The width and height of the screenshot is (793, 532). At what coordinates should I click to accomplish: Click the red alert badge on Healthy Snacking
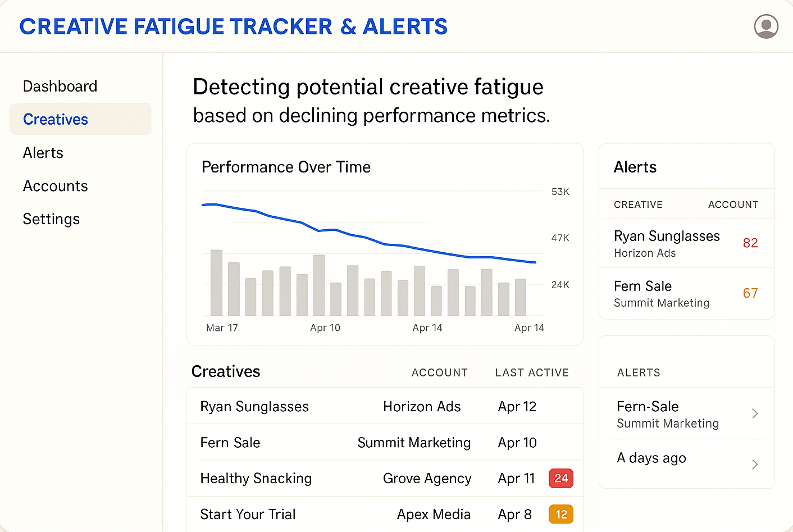pyautogui.click(x=560, y=478)
